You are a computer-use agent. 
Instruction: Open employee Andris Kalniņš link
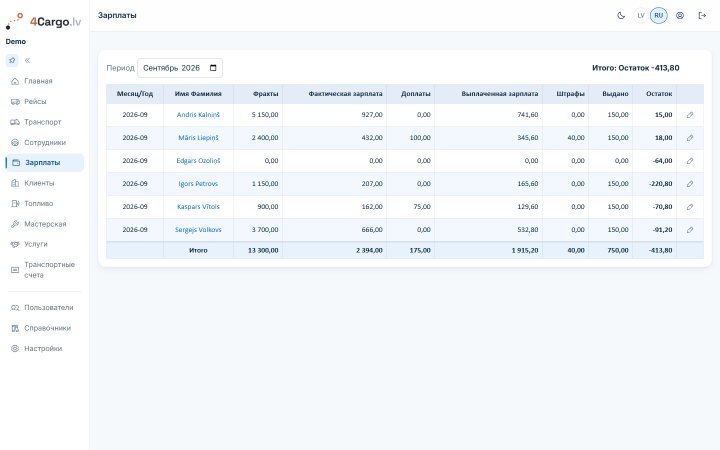198,115
